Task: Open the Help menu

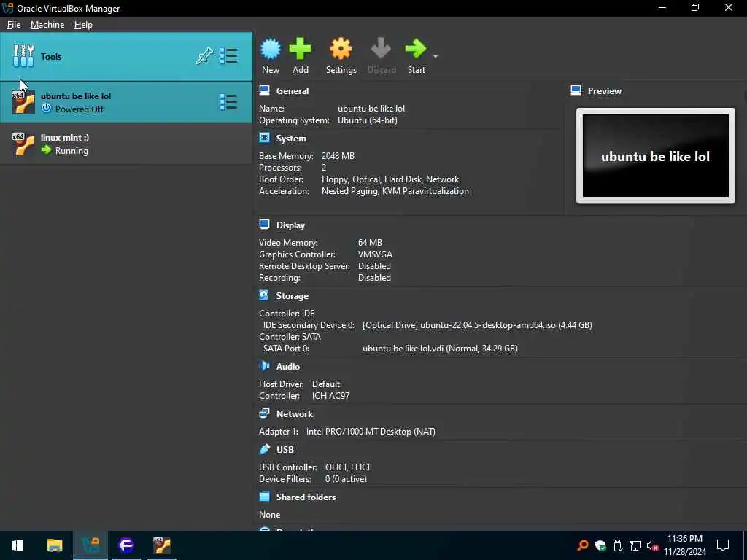Action: [83, 25]
